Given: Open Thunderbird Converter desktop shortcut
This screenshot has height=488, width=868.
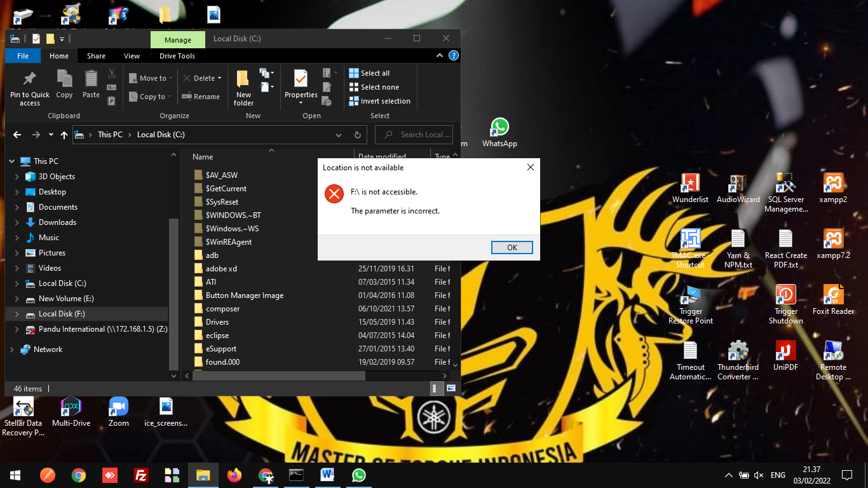Looking at the screenshot, I should pos(738,360).
